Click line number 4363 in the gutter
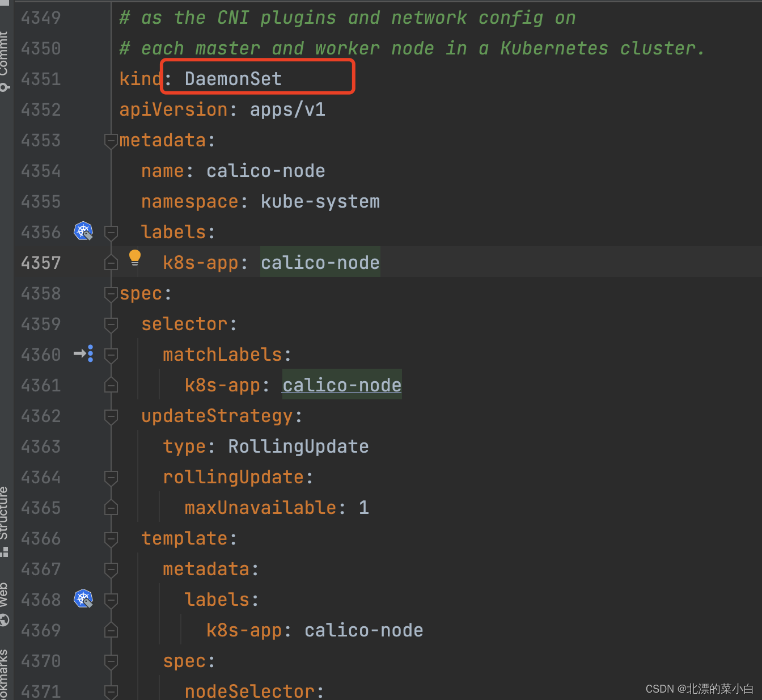This screenshot has width=762, height=700. click(41, 446)
